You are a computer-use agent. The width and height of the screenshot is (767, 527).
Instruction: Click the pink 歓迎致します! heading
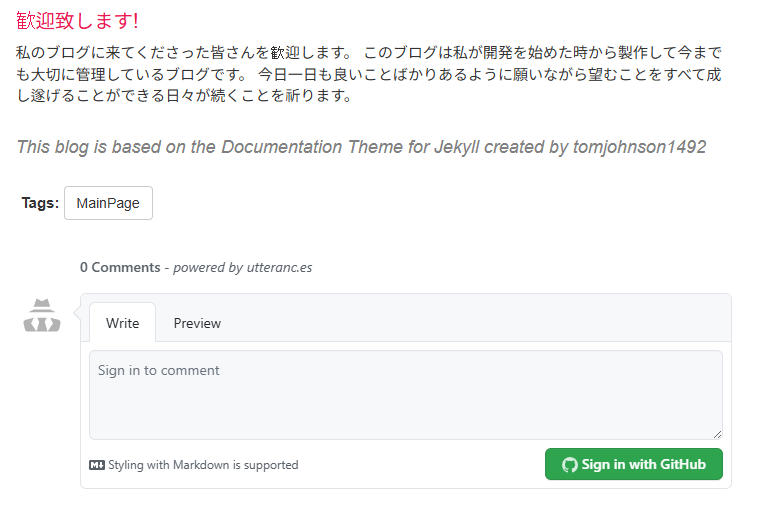click(77, 21)
